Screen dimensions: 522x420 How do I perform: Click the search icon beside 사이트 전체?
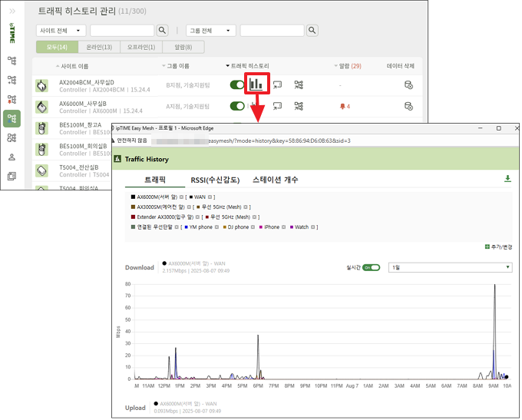click(162, 31)
